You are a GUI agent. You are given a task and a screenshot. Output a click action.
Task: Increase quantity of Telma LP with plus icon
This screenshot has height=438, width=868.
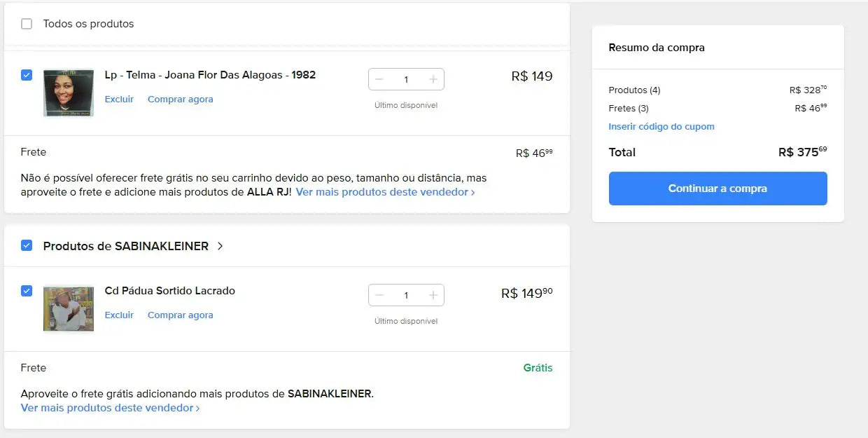(x=433, y=79)
